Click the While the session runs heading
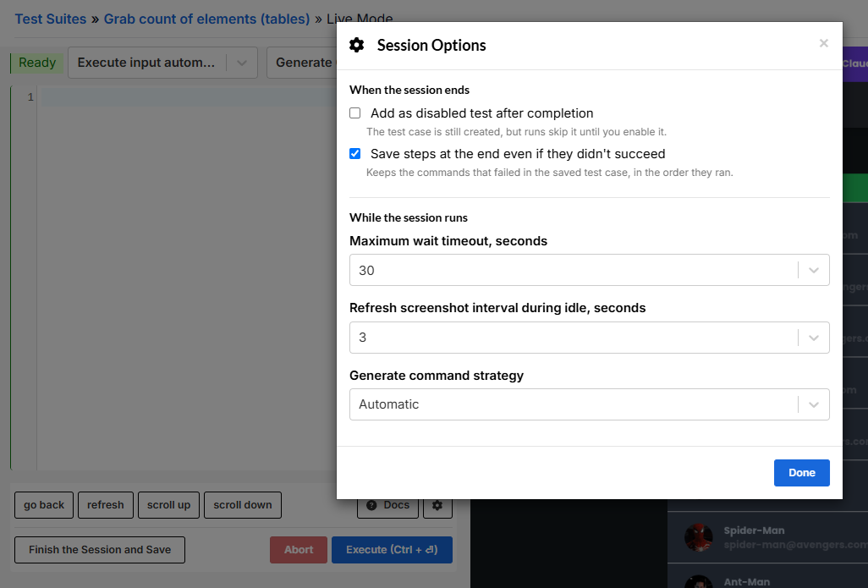 (409, 217)
